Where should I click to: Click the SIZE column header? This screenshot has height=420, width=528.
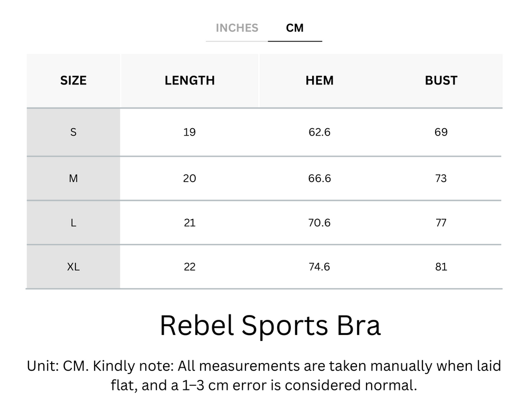[x=73, y=81]
